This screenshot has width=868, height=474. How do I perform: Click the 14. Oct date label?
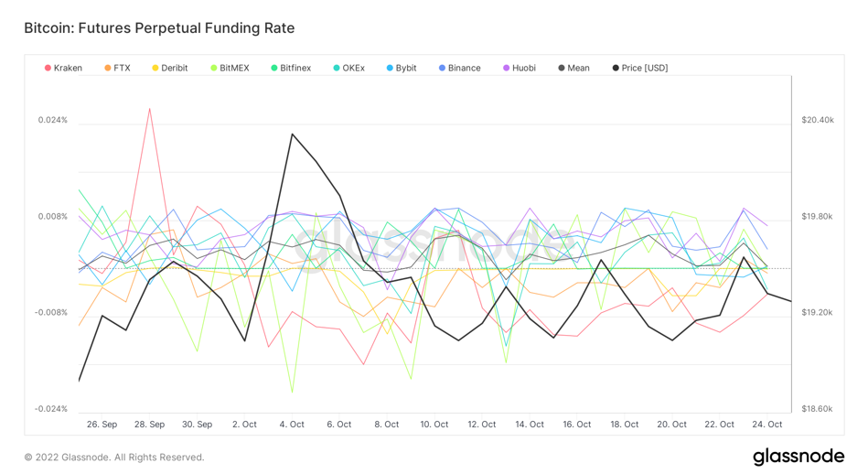[530, 425]
